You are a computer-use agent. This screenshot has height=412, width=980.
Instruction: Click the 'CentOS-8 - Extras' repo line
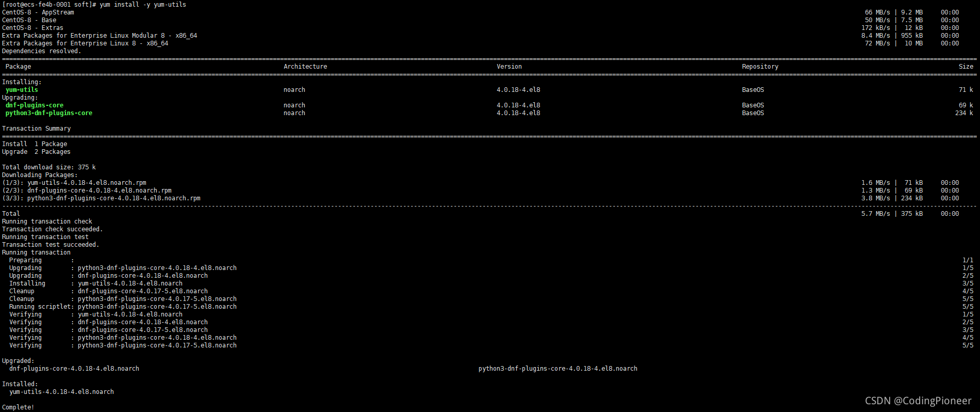33,28
